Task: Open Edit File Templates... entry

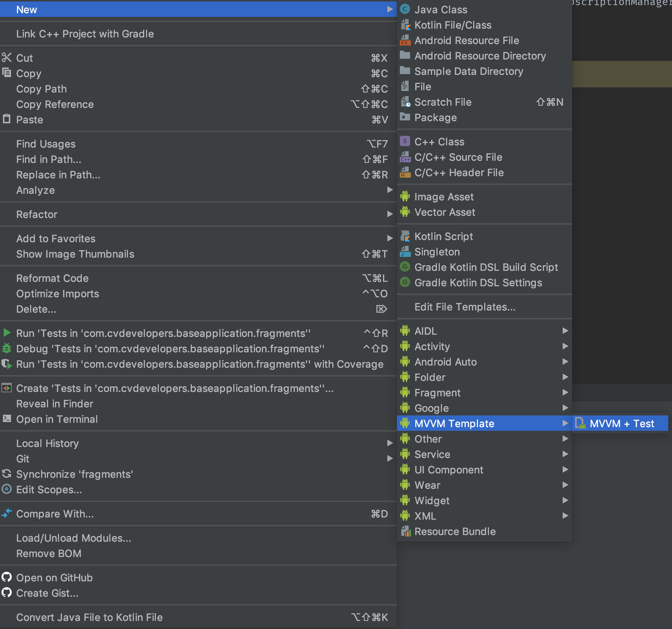Action: [x=485, y=307]
